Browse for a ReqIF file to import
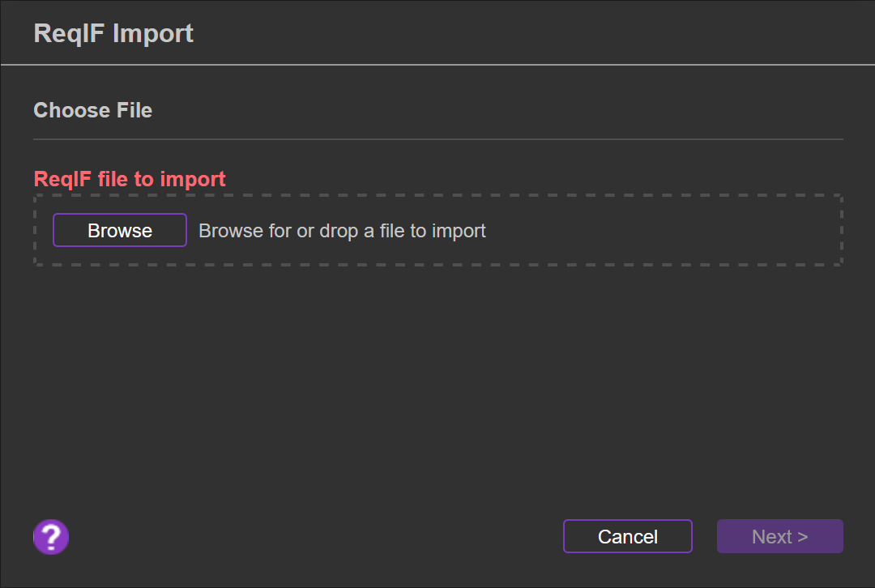The image size is (875, 588). [x=120, y=230]
